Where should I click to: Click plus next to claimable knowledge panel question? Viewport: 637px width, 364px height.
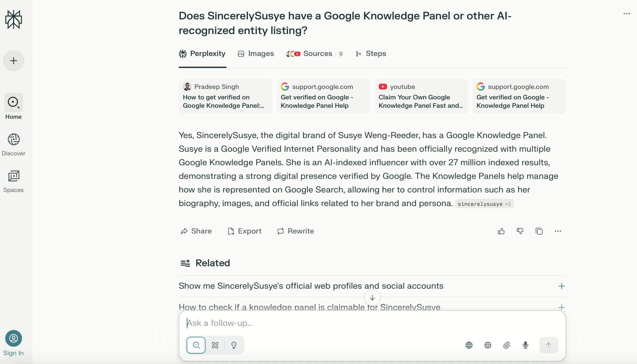click(561, 307)
